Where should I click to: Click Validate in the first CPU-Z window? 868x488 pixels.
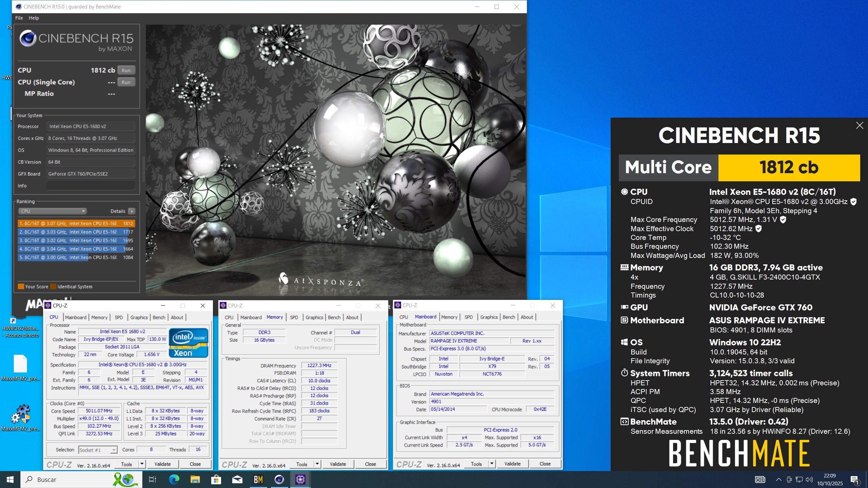[162, 464]
